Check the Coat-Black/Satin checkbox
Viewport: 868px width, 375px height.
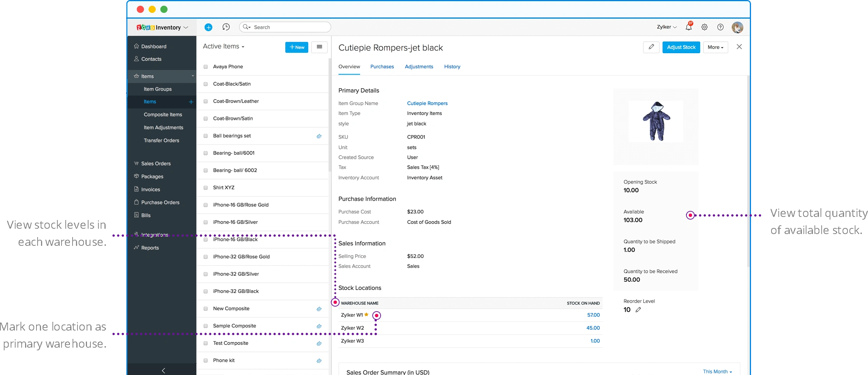[206, 84]
